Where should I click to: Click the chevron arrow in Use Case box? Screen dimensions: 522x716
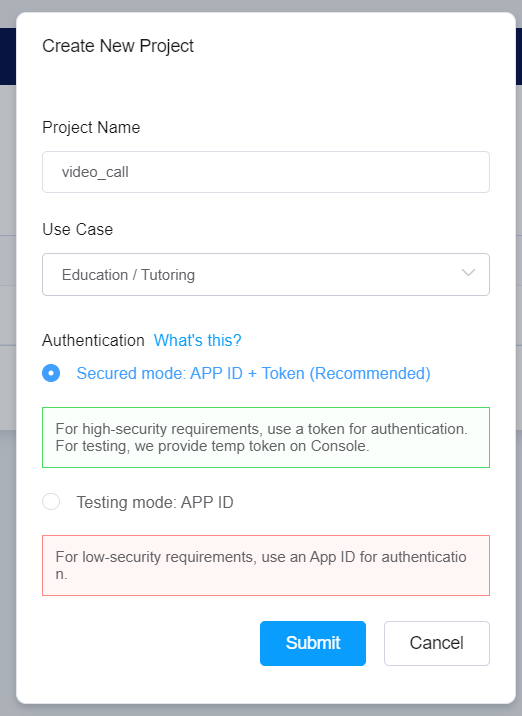[x=469, y=273]
